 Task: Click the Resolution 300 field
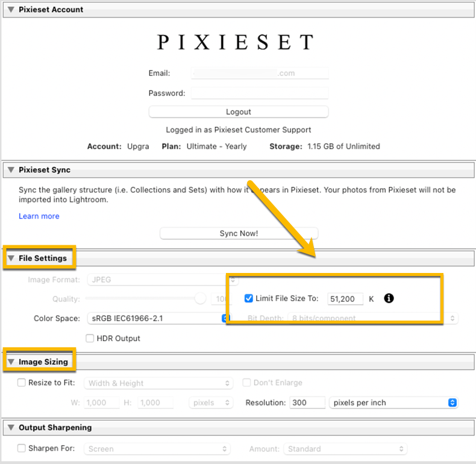click(x=307, y=403)
